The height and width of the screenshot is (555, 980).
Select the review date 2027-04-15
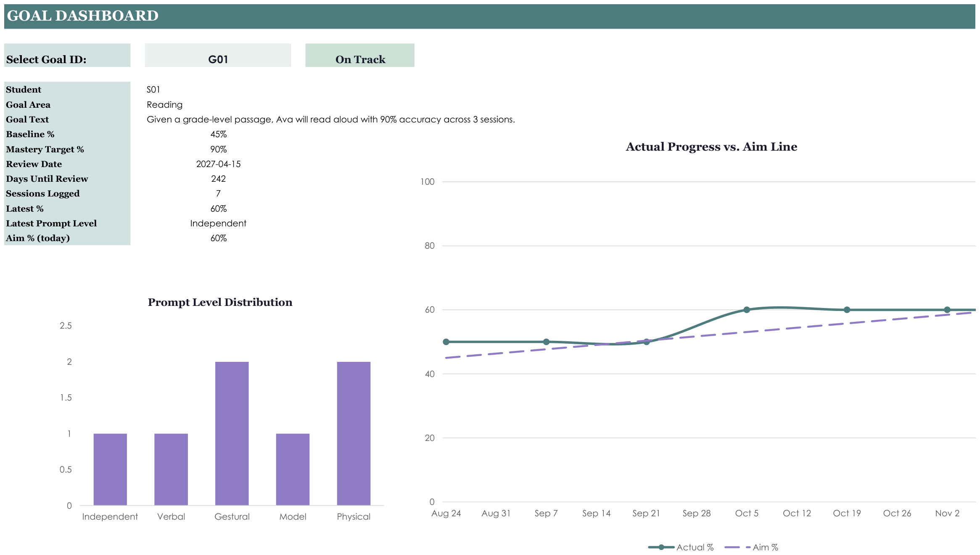218,164
